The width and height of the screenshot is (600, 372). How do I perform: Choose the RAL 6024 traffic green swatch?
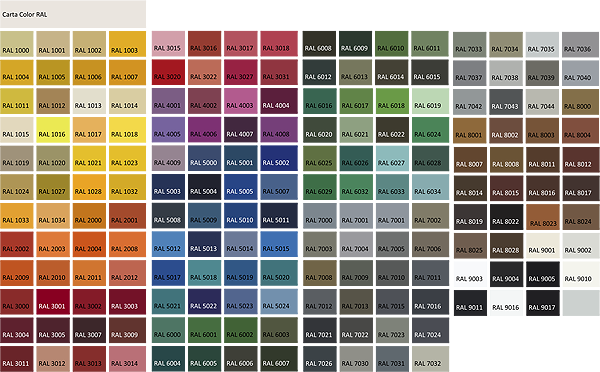430,130
